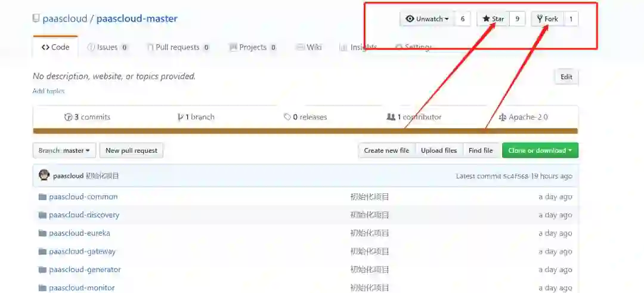
Task: Open the paascloud-monitor folder
Action: [x=82, y=288]
